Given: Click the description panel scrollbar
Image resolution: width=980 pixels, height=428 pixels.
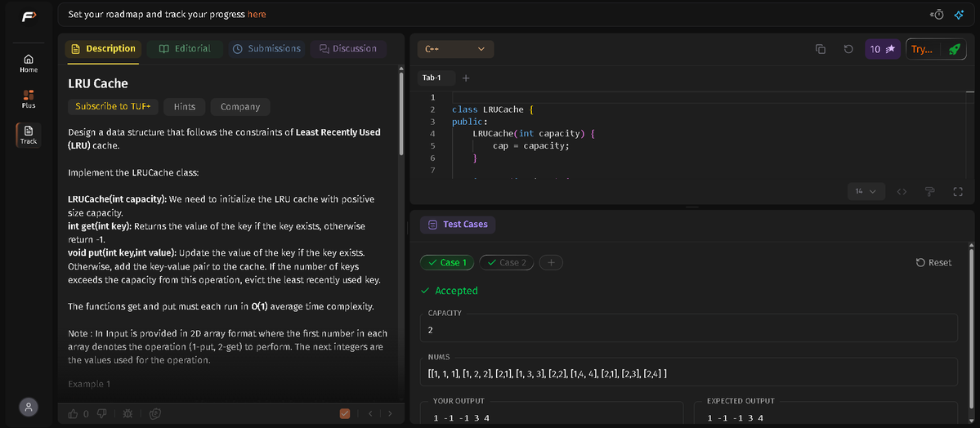Looking at the screenshot, I should point(401,113).
